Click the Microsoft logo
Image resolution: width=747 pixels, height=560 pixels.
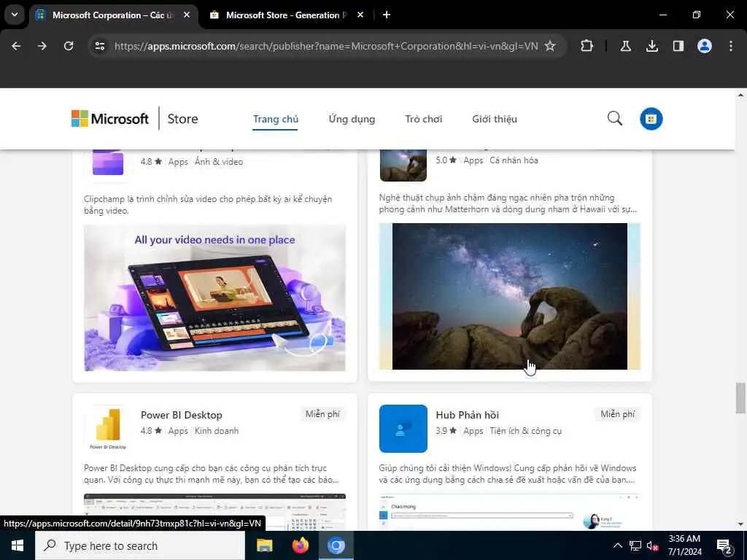point(110,119)
